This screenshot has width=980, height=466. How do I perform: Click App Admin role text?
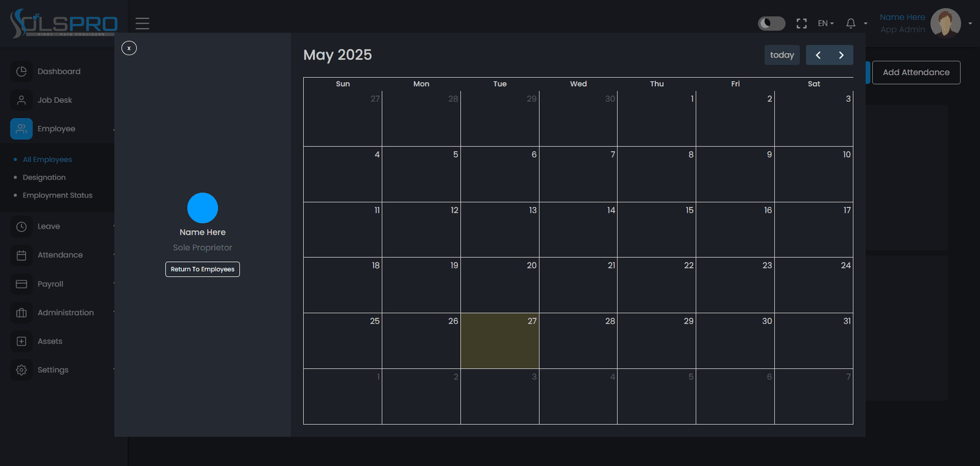(x=903, y=29)
